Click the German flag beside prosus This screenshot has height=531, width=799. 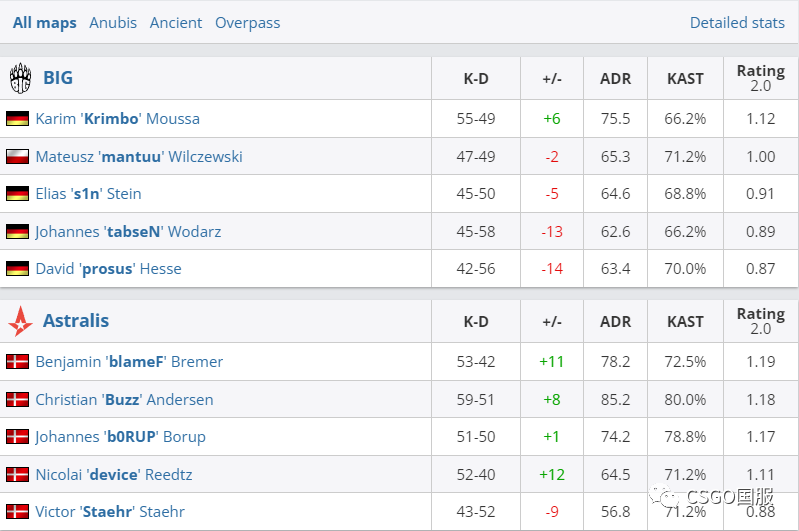pyautogui.click(x=17, y=268)
